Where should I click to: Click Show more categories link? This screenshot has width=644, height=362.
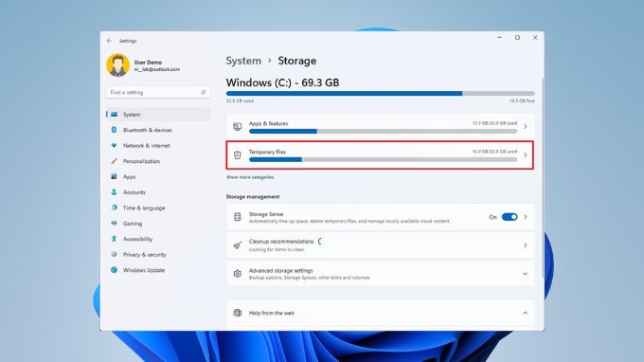tap(250, 177)
